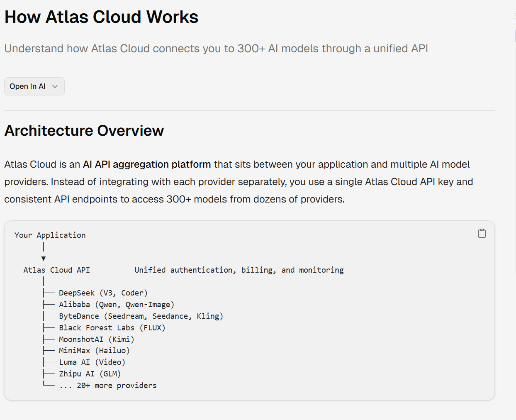Select the MiniMax (Hailuo) entry
This screenshot has width=516, height=420.
pyautogui.click(x=94, y=351)
